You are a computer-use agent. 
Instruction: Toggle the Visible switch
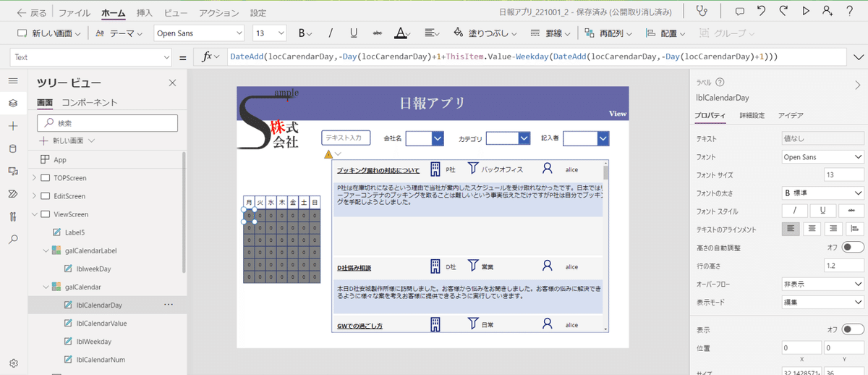pos(852,329)
